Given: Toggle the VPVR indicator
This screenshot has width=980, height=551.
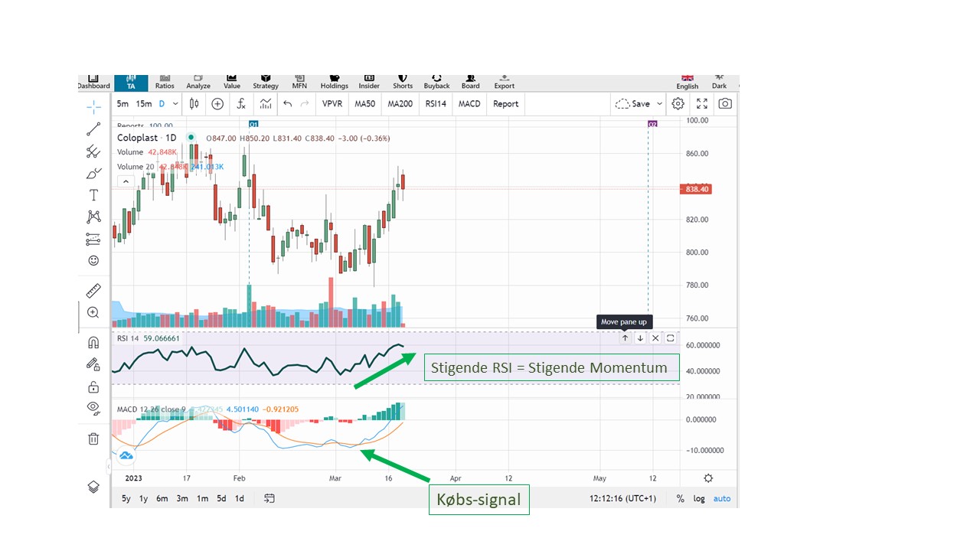Looking at the screenshot, I should [332, 104].
